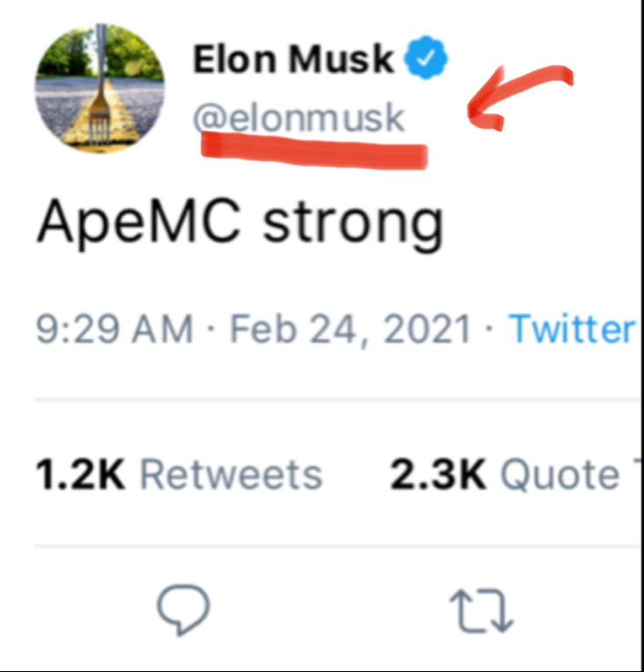This screenshot has width=644, height=672.
Task: Click the reply speech bubble icon
Action: 183,609
